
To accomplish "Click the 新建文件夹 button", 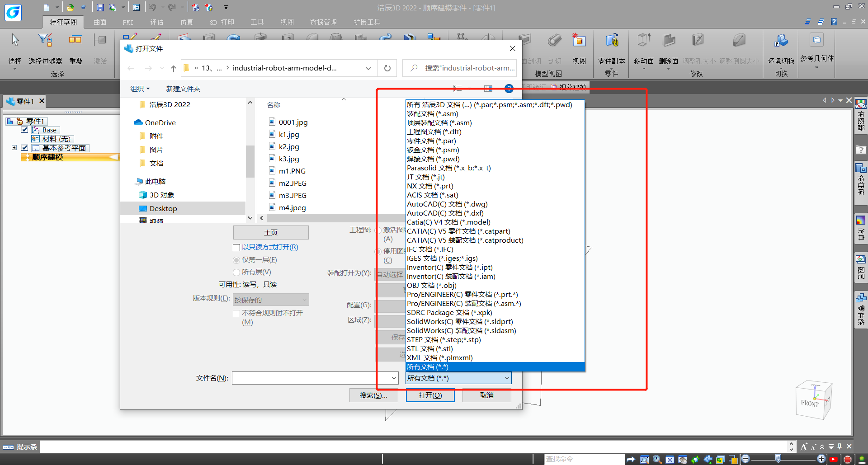I will click(183, 89).
